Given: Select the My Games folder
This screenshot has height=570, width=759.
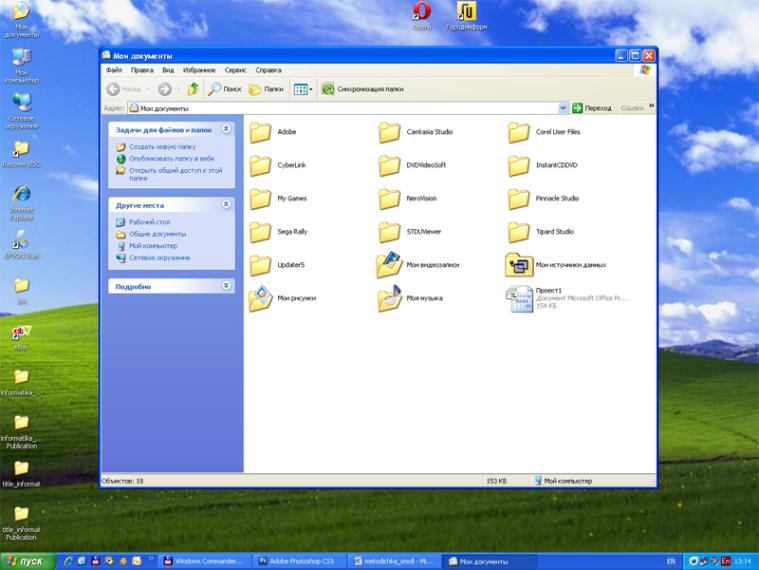Looking at the screenshot, I should 278,199.
